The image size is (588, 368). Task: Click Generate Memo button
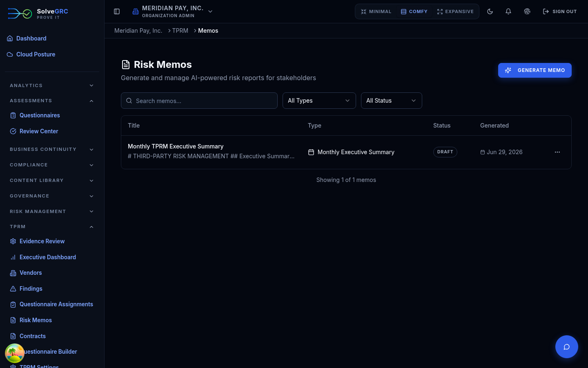pyautogui.click(x=535, y=70)
